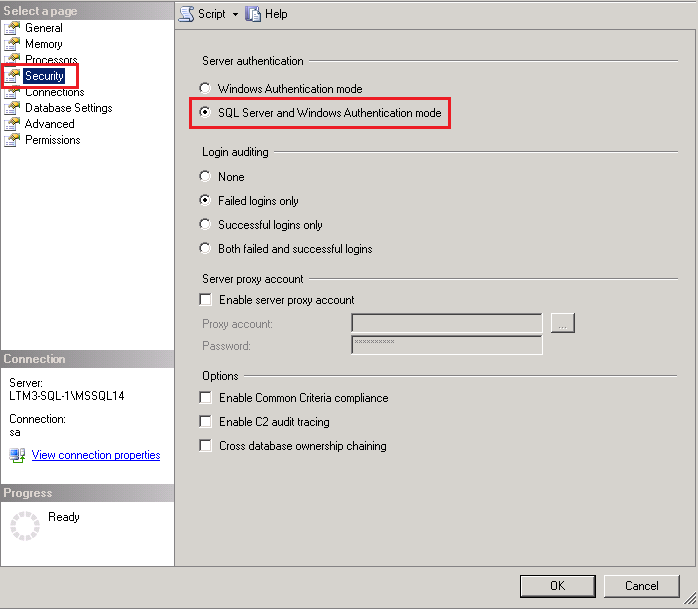This screenshot has height=609, width=698.
Task: Select Both failed and successful logins
Action: point(206,249)
